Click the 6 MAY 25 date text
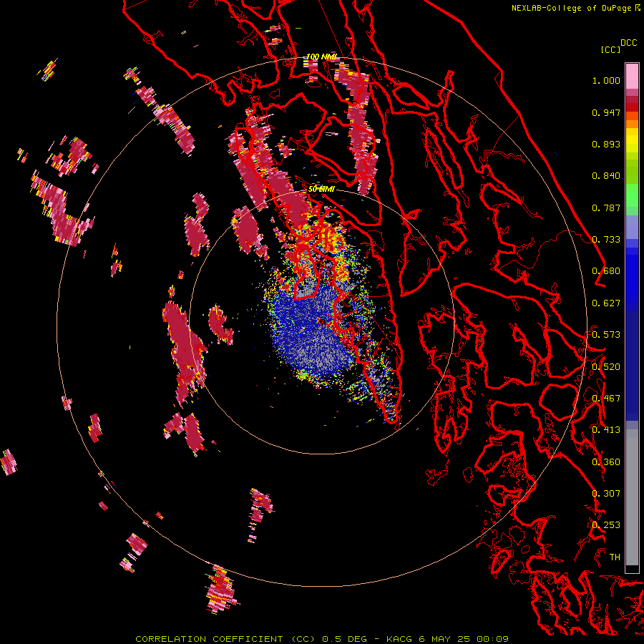The image size is (644, 644). pyautogui.click(x=444, y=639)
